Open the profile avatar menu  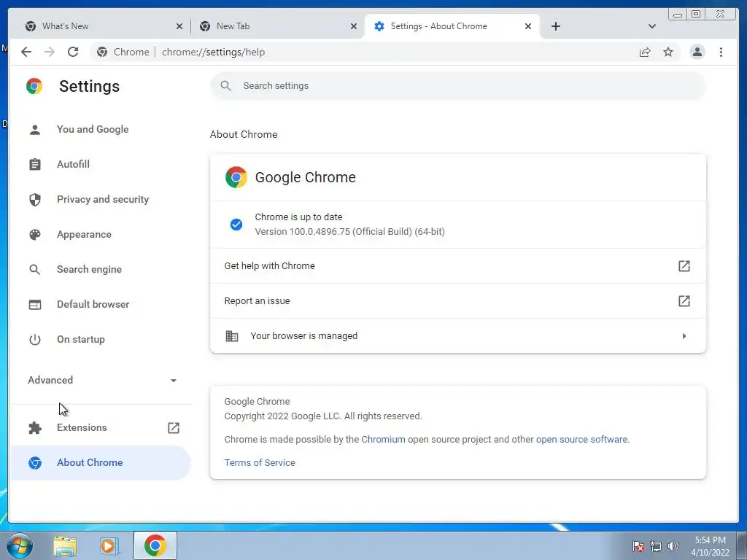tap(697, 52)
